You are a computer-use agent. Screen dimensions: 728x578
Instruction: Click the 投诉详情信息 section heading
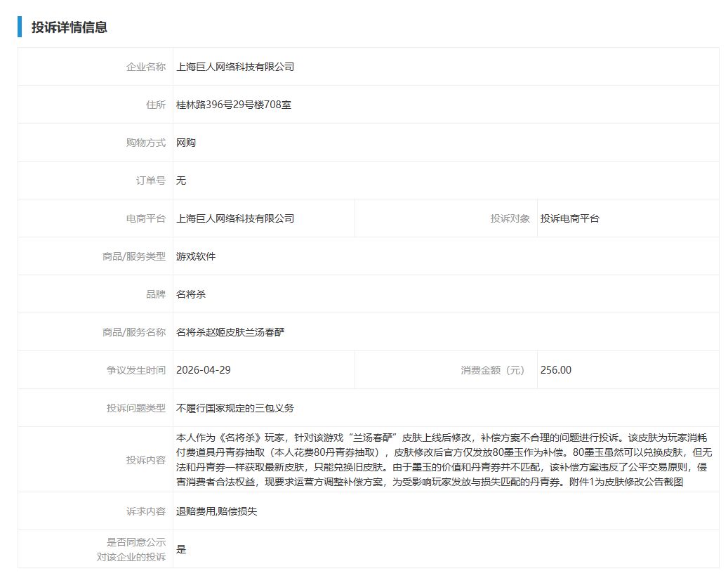click(x=70, y=27)
